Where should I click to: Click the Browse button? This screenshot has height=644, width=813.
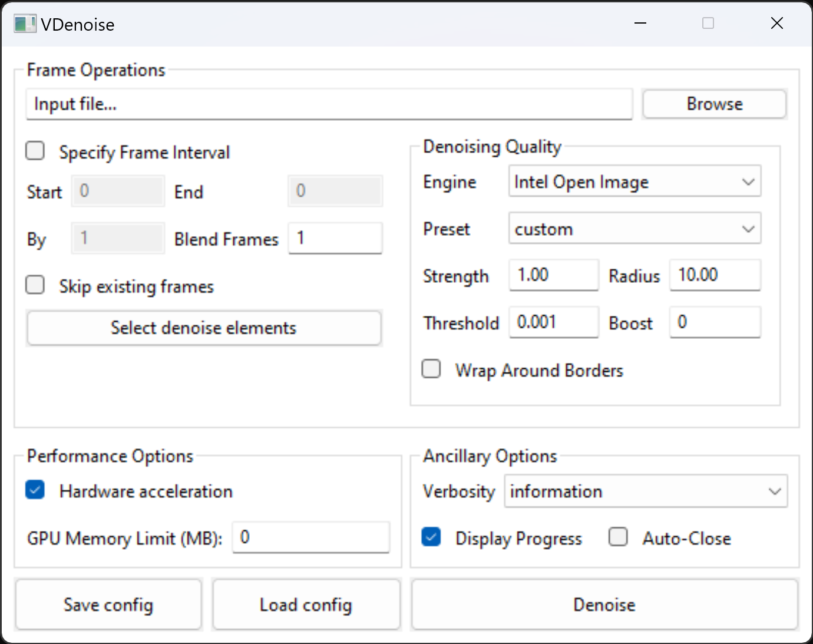715,104
